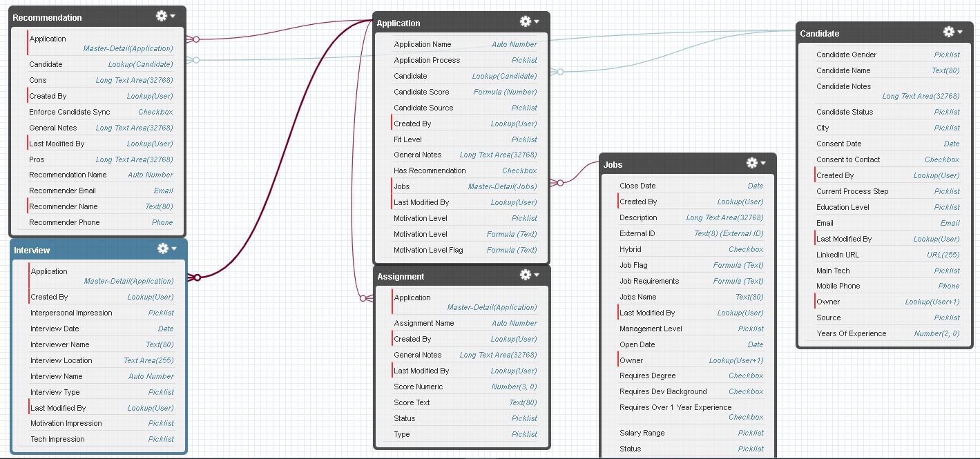Select the Recommender Email field

tap(62, 191)
